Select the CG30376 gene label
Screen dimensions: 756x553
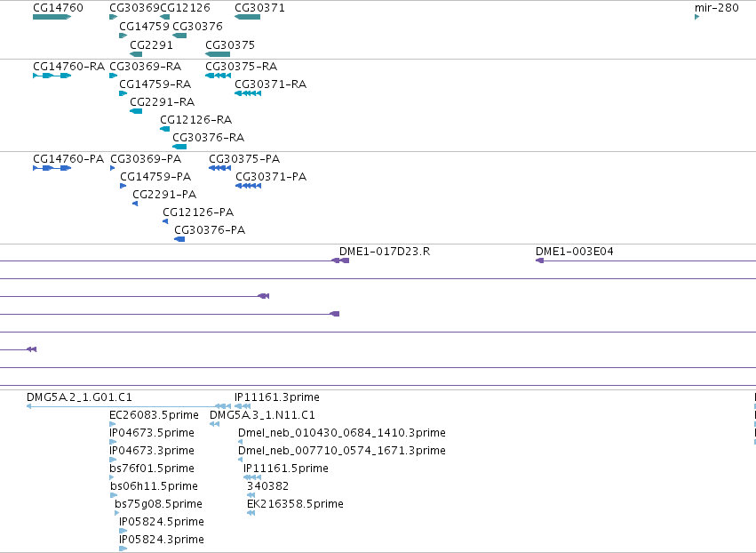198,26
